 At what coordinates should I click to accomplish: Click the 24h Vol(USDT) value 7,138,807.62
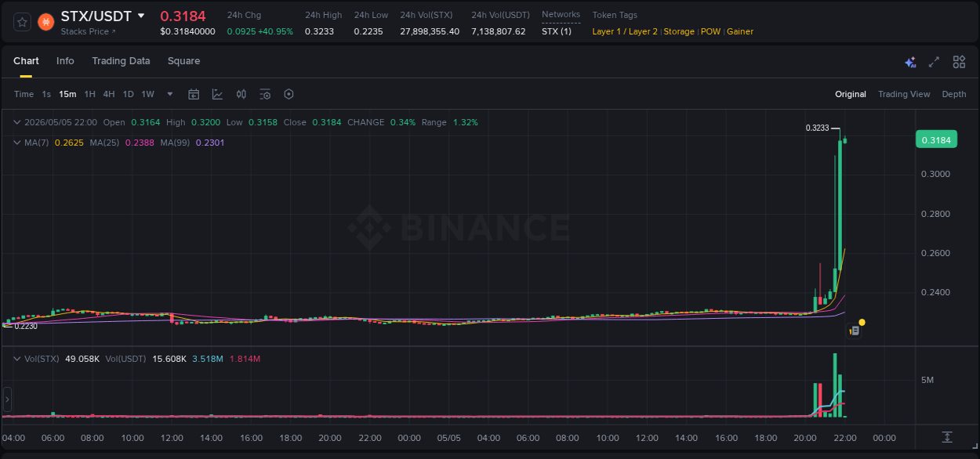[x=499, y=31]
